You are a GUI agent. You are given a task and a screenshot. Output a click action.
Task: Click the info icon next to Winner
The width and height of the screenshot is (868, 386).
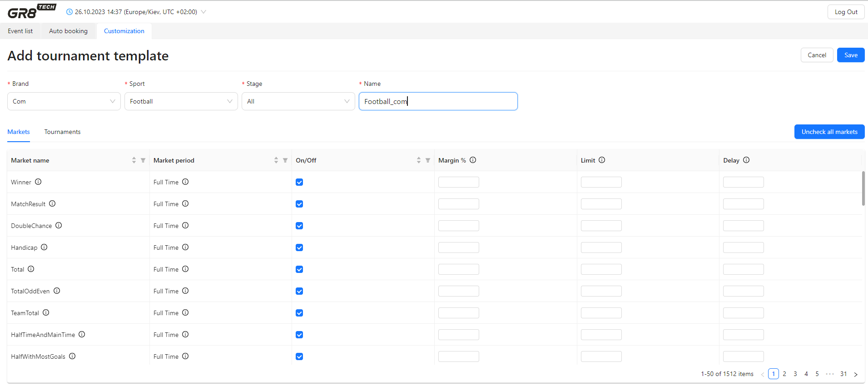click(x=38, y=182)
